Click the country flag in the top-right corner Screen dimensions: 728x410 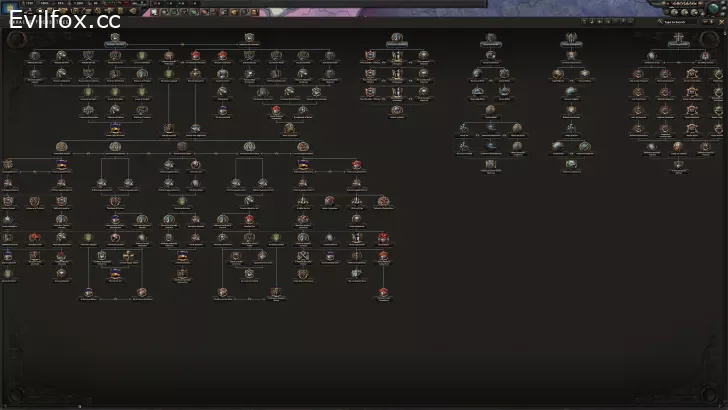click(714, 8)
